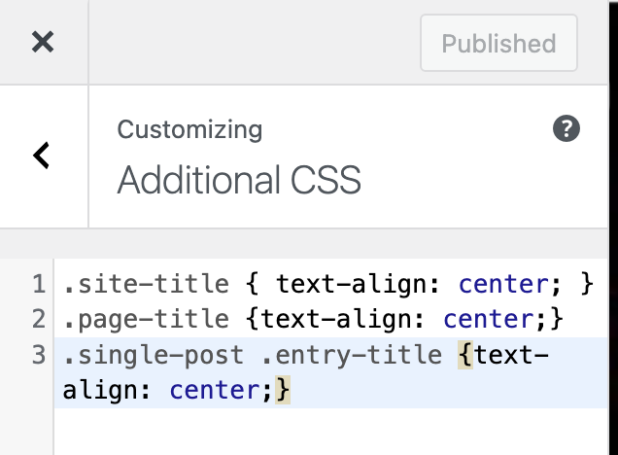Viewport: 618px width, 455px height.
Task: Select line number 3 in the gutter
Action: [38, 355]
